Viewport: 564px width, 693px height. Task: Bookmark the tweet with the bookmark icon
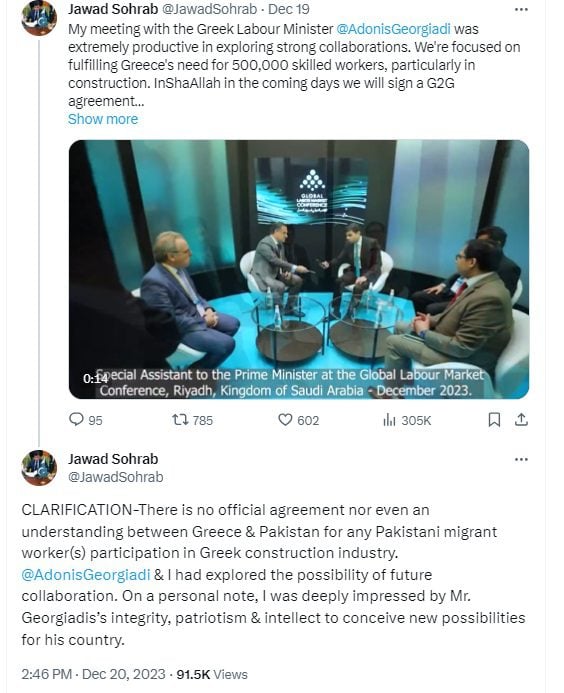pyautogui.click(x=494, y=419)
